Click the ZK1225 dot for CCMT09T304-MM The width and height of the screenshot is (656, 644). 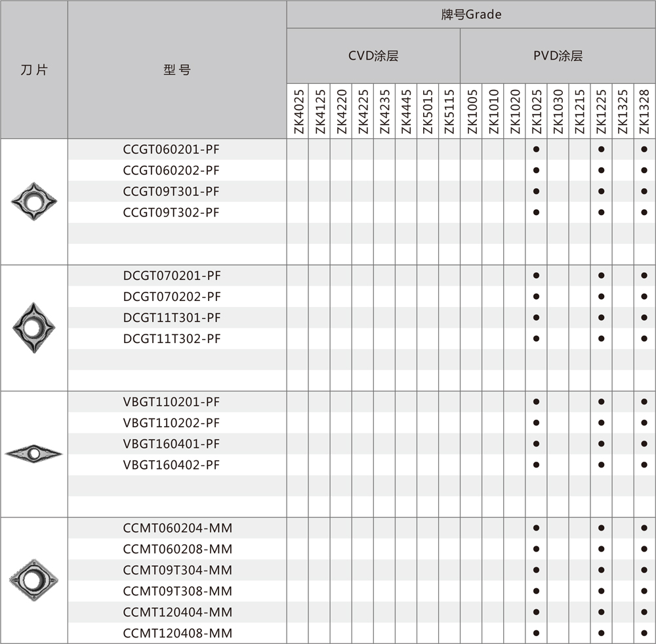point(601,570)
